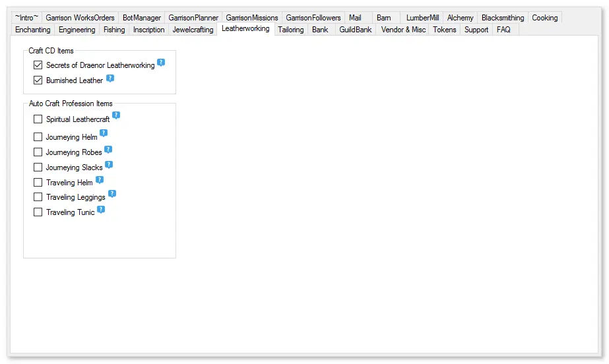
Task: Click help icon next to Journeying Helm
Action: [104, 133]
